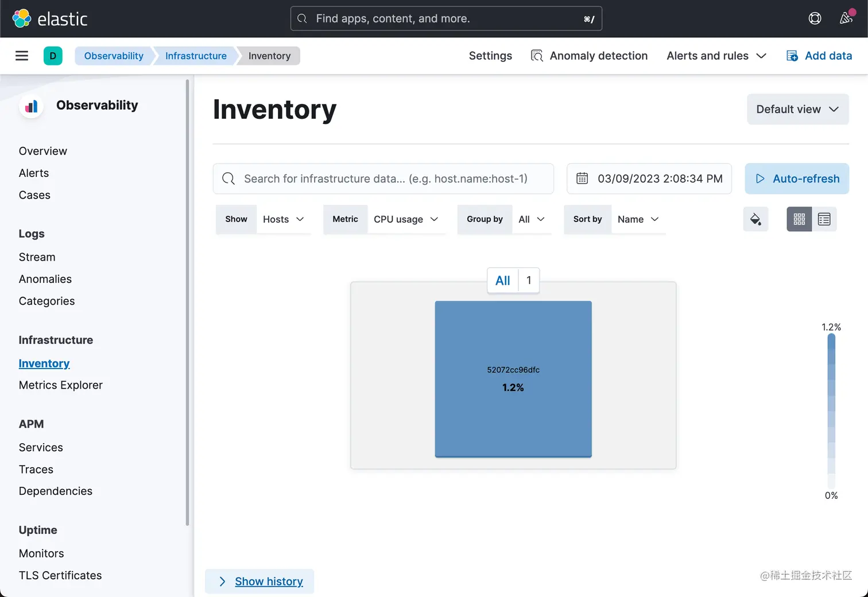Open the Metric CPU usage dropdown

[x=406, y=219]
